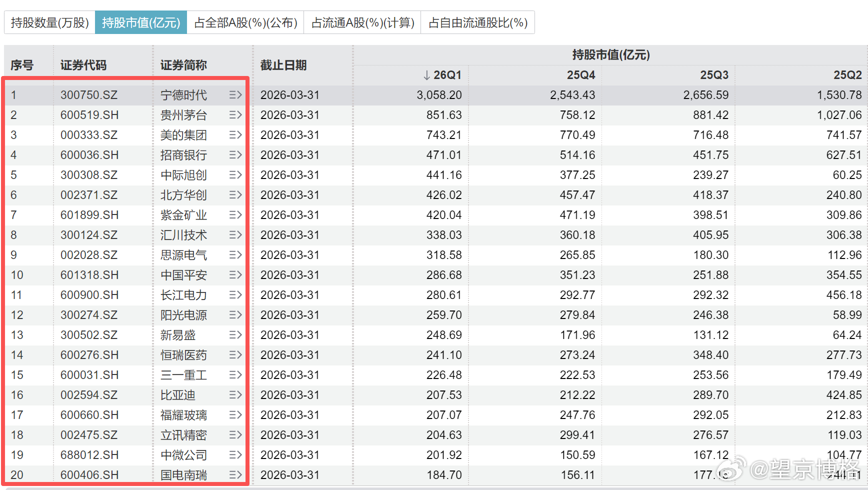Image resolution: width=868 pixels, height=490 pixels.
Task: Select the 299.41 cell for 立讯精密
Action: click(577, 435)
